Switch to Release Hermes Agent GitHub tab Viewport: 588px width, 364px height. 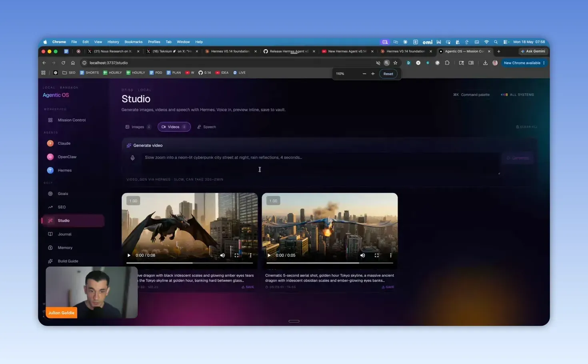coord(289,51)
